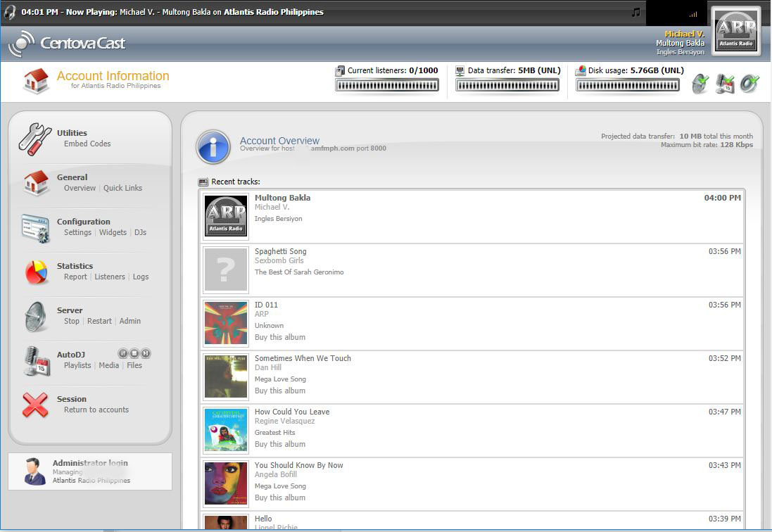Viewport: 772px width, 532px height.
Task: Click the General house icon in the sidebar
Action: (36, 183)
